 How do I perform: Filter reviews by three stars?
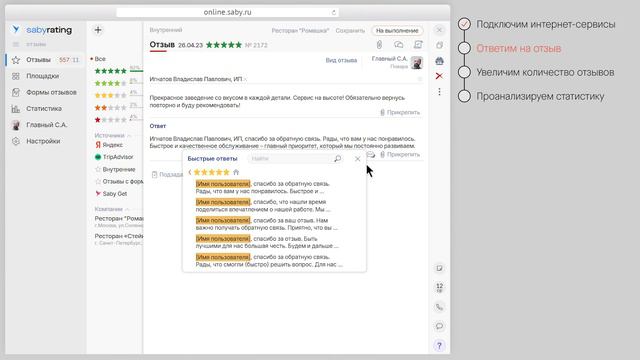111,96
